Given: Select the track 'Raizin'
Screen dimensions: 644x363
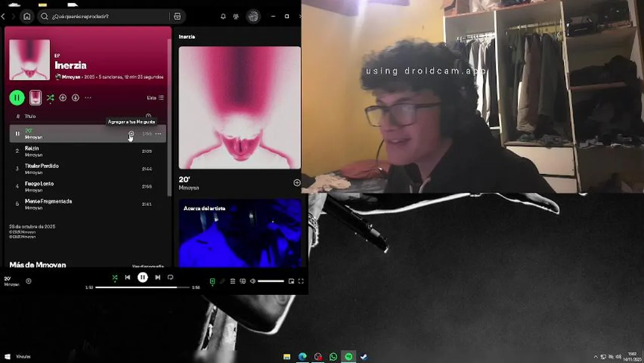Looking at the screenshot, I should point(88,151).
